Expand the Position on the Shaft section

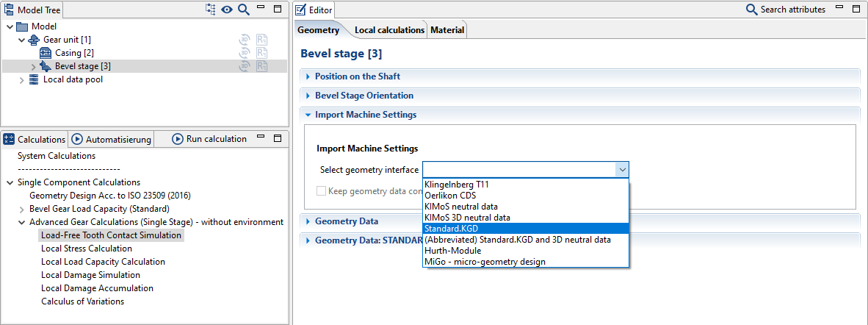(x=308, y=76)
